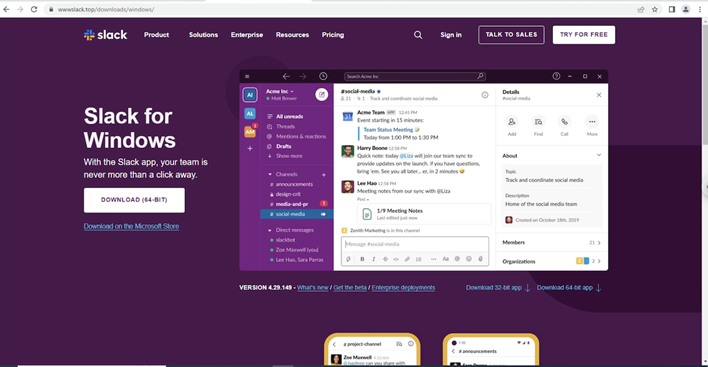Click the Slack logo
Image resolution: width=708 pixels, height=367 pixels.
(x=105, y=35)
